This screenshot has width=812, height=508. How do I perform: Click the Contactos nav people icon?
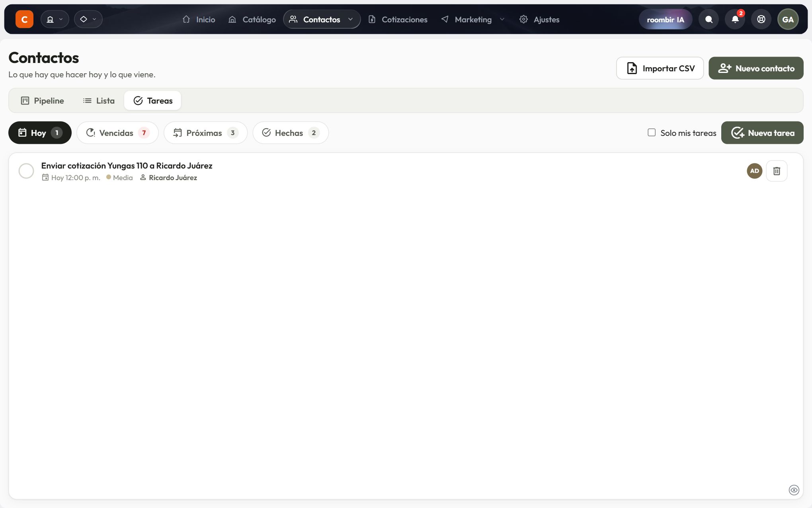pyautogui.click(x=293, y=19)
